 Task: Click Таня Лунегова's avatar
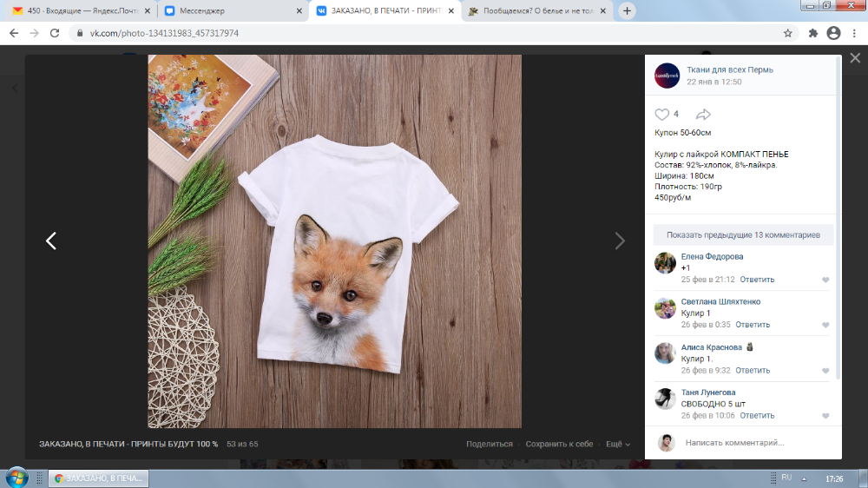click(665, 399)
